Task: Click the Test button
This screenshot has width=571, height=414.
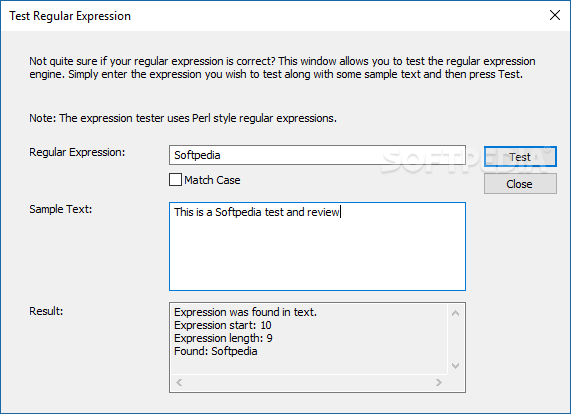Action: click(x=520, y=157)
